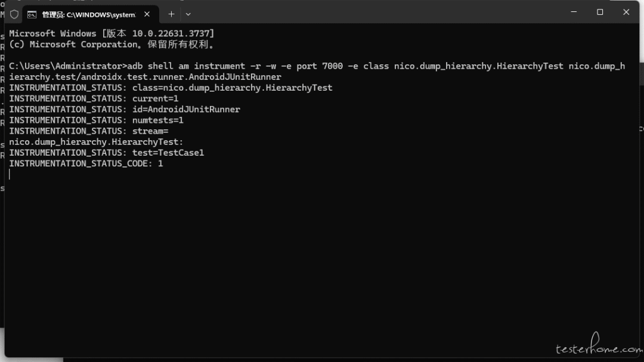Click the class=nico.dump_hierarchy.HierarchyTest status line
The height and width of the screenshot is (362, 644).
(171, 88)
